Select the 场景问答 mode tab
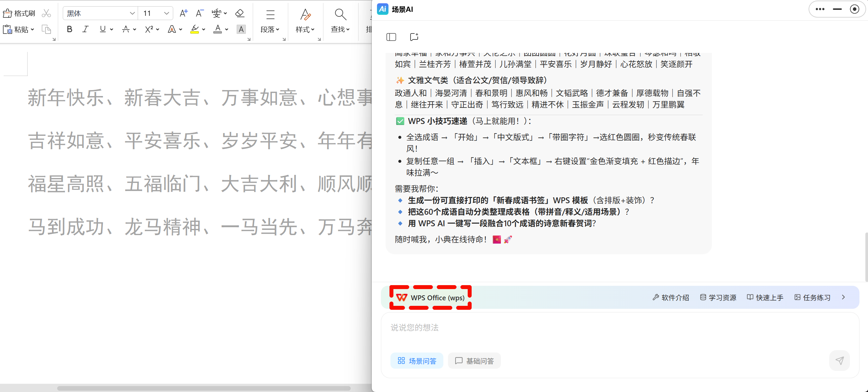 (417, 361)
